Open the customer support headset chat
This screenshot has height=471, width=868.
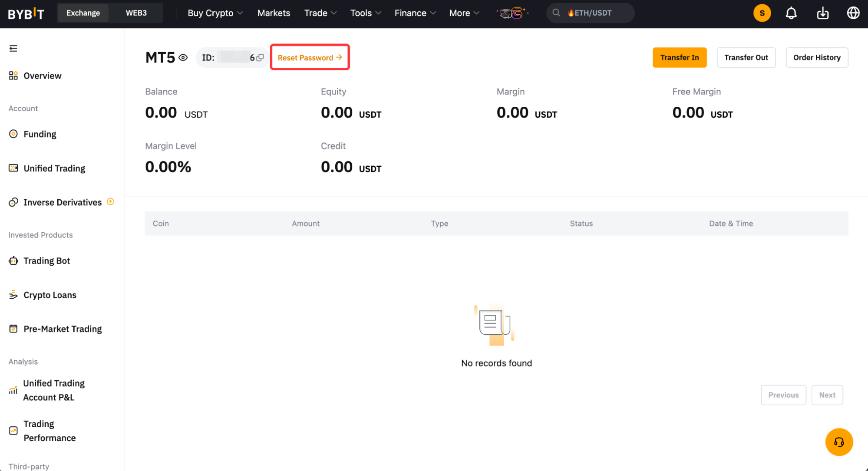839,442
